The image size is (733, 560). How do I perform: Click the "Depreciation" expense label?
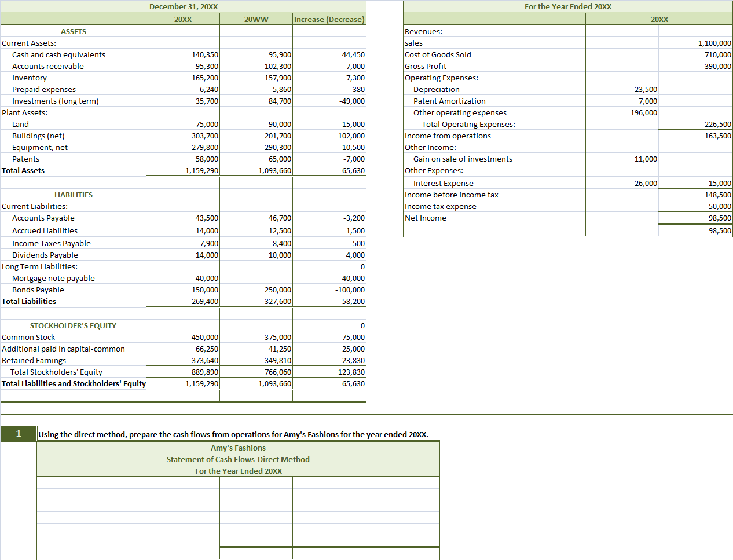(x=437, y=89)
